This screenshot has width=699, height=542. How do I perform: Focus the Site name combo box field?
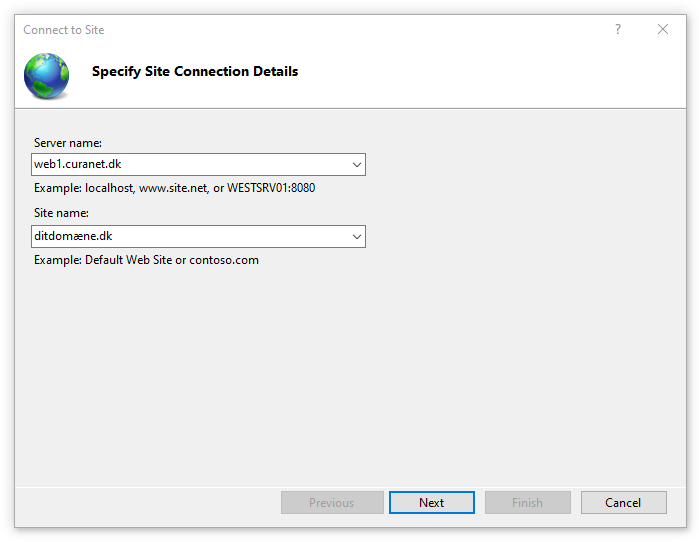tap(198, 237)
